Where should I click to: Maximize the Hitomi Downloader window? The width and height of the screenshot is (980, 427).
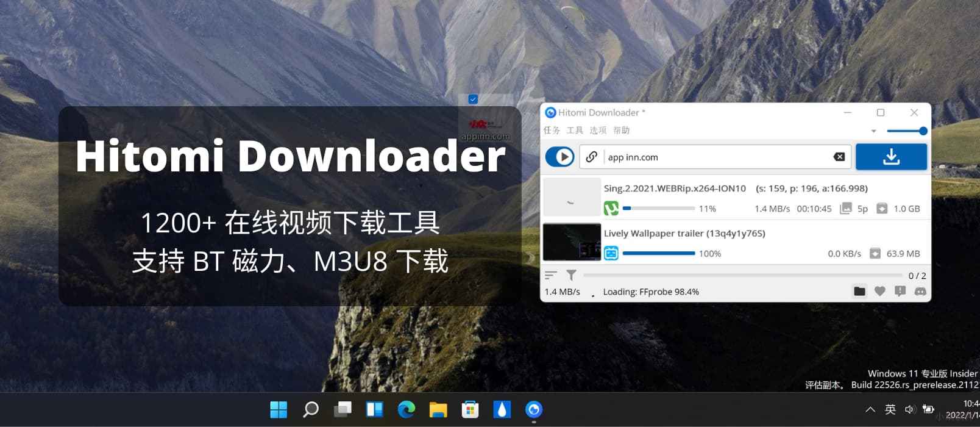tap(881, 112)
